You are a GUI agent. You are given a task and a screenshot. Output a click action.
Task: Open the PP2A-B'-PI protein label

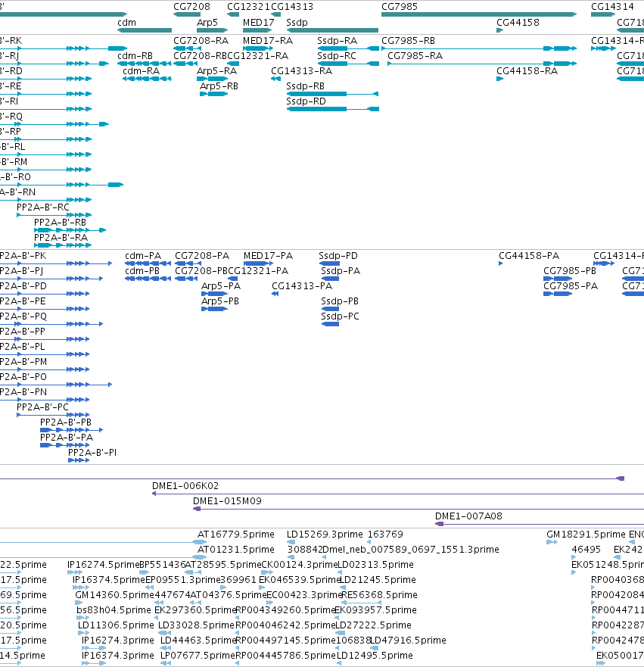tap(92, 453)
